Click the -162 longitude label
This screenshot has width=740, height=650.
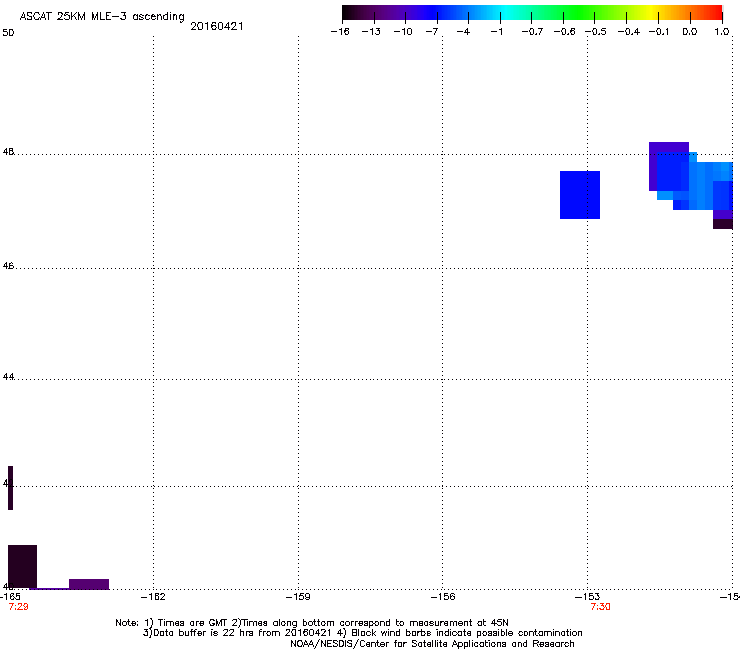[153, 597]
